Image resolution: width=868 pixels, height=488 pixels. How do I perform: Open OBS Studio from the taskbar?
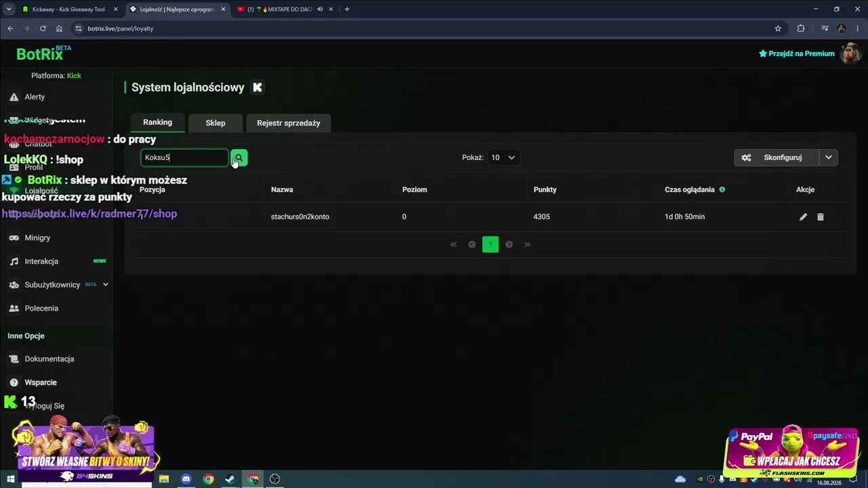[275, 479]
